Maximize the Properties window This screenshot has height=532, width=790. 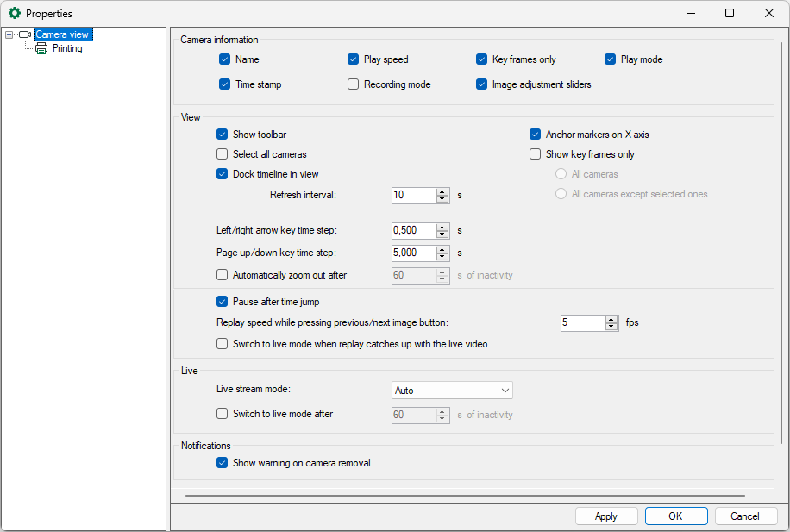[x=730, y=14]
